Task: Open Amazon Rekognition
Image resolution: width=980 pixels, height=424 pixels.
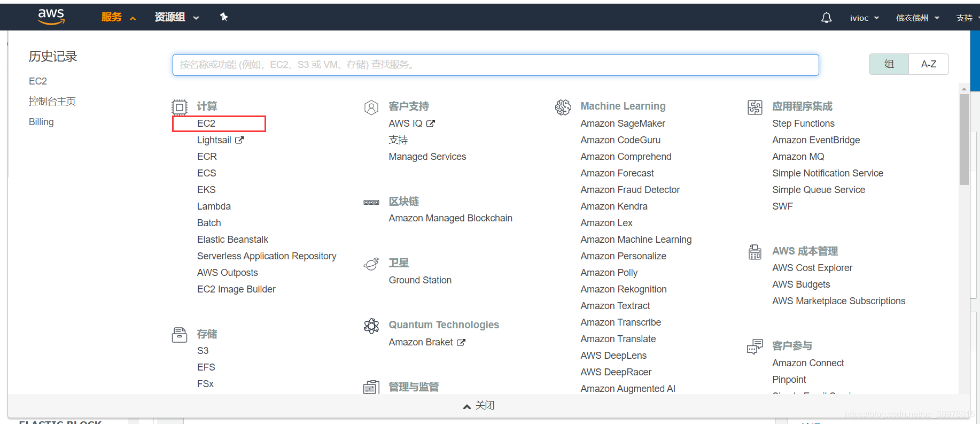Action: [x=624, y=289]
